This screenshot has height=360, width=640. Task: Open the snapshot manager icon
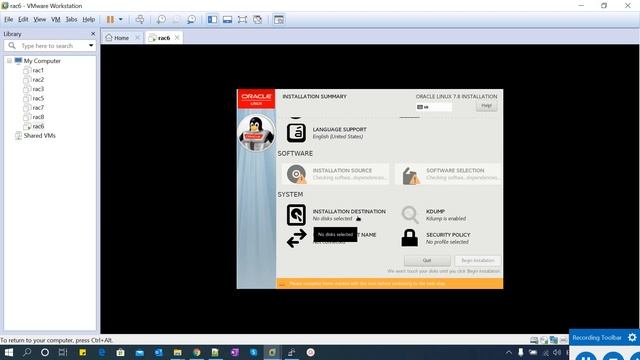(191, 20)
